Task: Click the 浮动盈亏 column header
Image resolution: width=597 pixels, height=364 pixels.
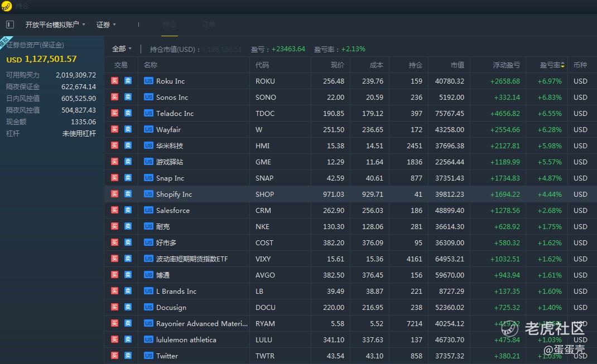Action: coord(507,65)
